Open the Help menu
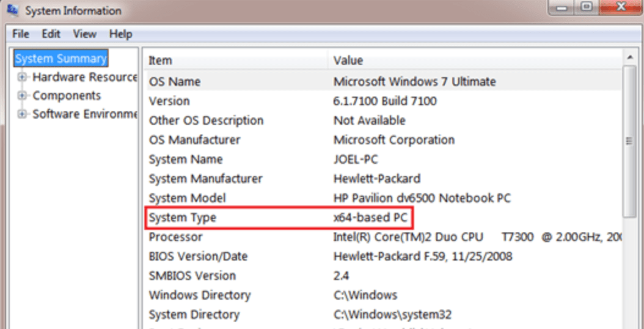This screenshot has height=329, width=644. (121, 34)
